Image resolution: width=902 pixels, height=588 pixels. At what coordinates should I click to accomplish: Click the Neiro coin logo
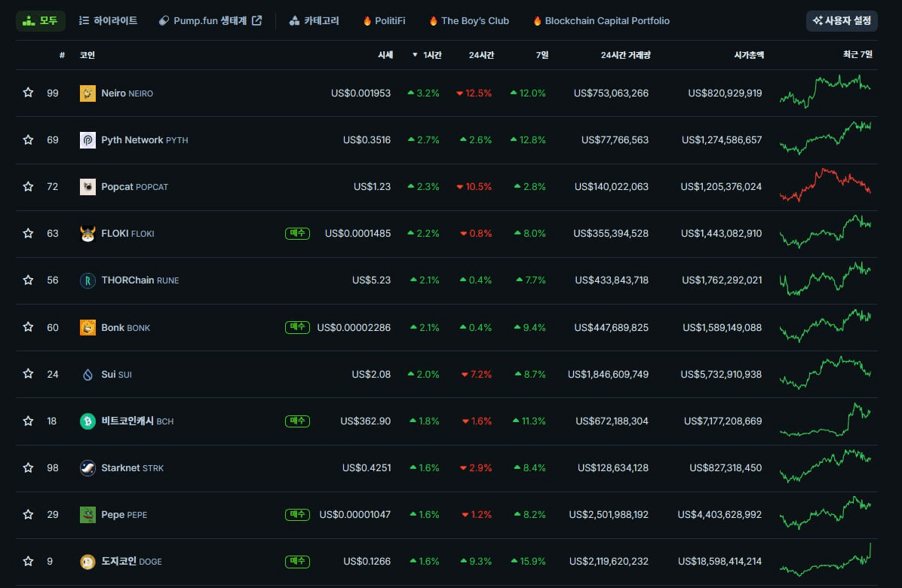87,93
